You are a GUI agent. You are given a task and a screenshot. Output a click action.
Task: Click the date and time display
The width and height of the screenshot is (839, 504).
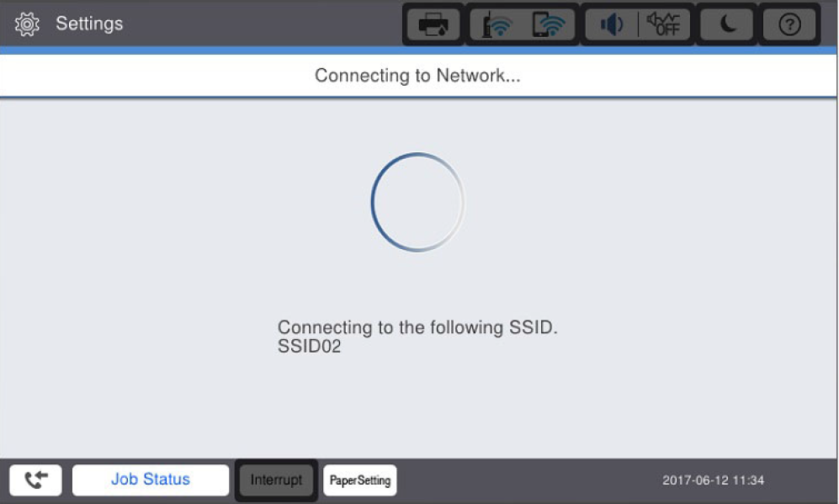[713, 480]
